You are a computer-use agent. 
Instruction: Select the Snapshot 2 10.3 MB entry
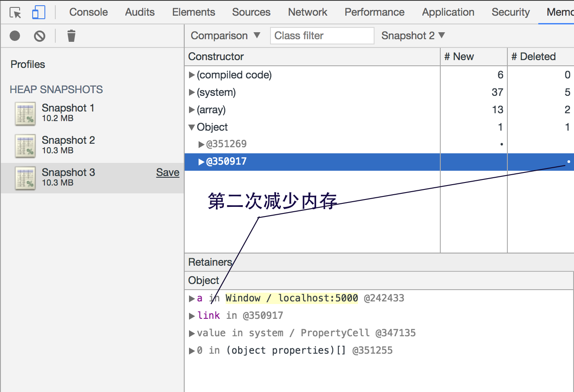point(92,145)
